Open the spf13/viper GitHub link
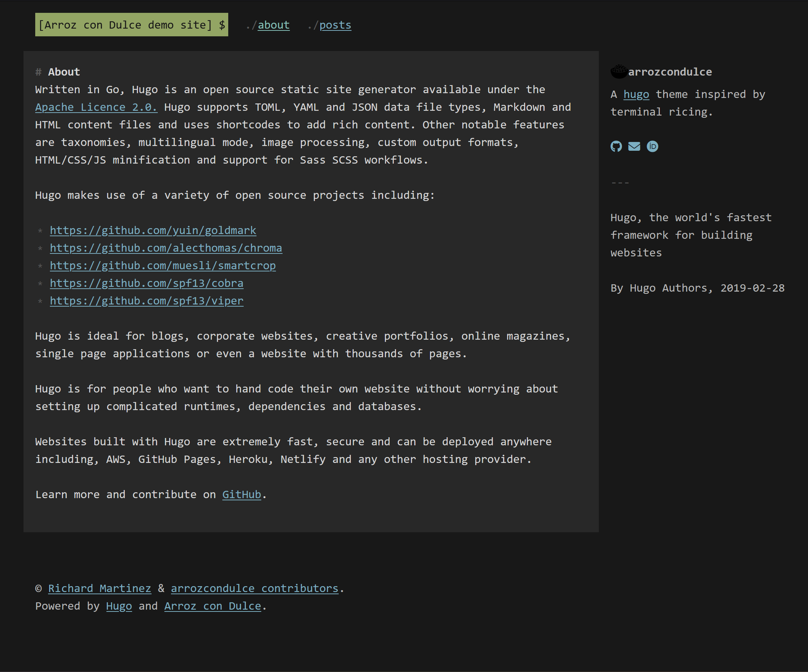 coord(146,301)
